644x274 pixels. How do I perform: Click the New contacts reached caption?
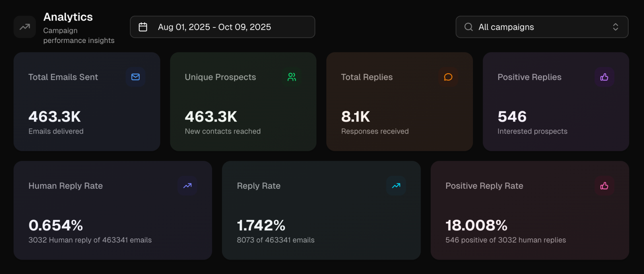(x=223, y=131)
